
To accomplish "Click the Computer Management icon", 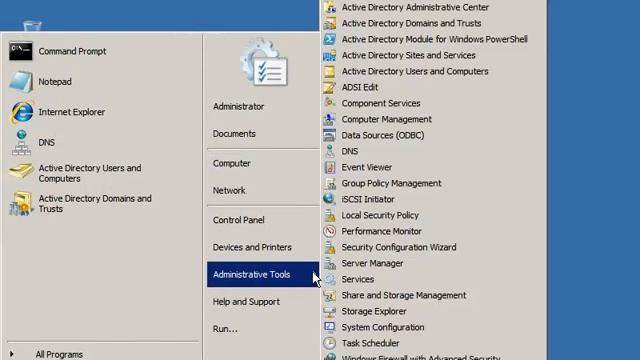I will 329,119.
